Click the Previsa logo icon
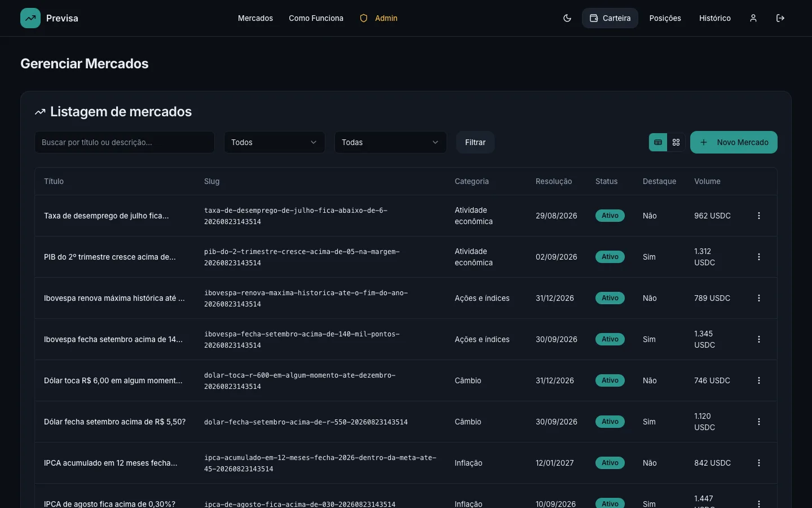The height and width of the screenshot is (508, 812). [30, 18]
